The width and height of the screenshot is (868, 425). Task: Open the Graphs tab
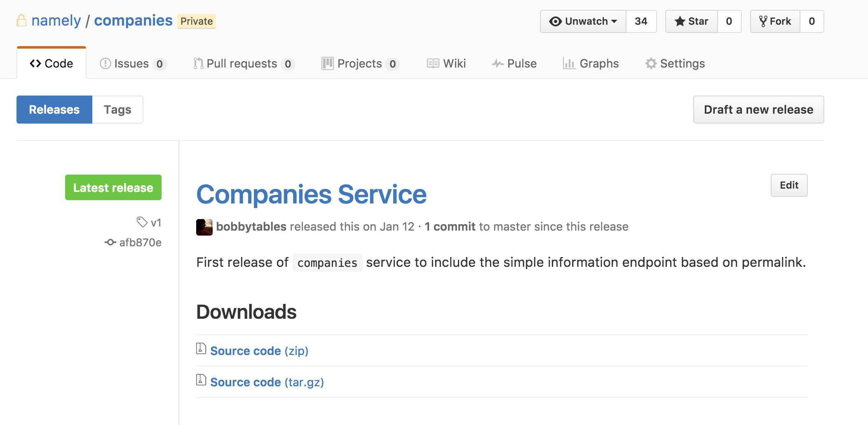click(x=591, y=63)
